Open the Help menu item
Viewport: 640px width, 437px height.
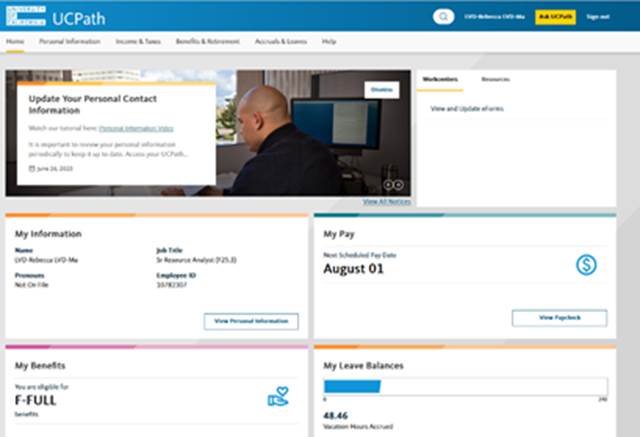[329, 42]
